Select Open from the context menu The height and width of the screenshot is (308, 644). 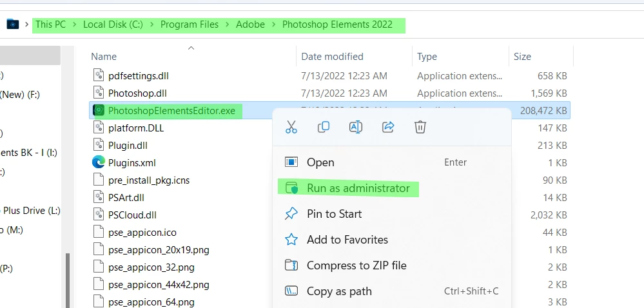[x=392, y=162]
